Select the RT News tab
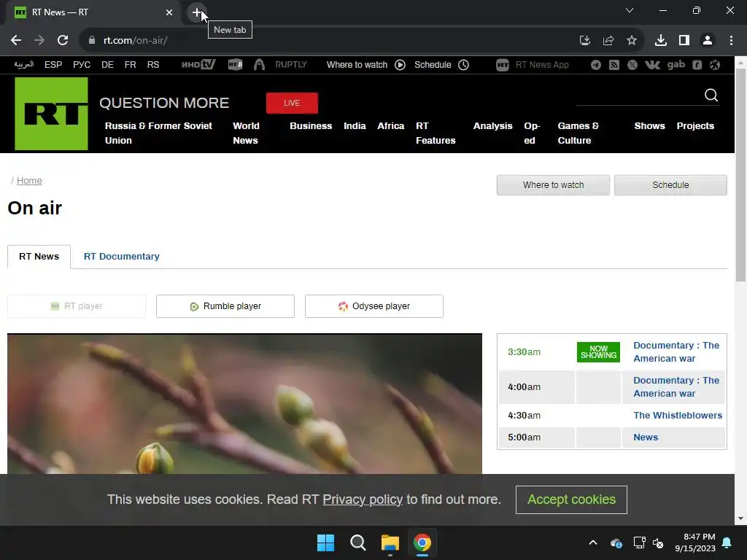 [x=39, y=257]
